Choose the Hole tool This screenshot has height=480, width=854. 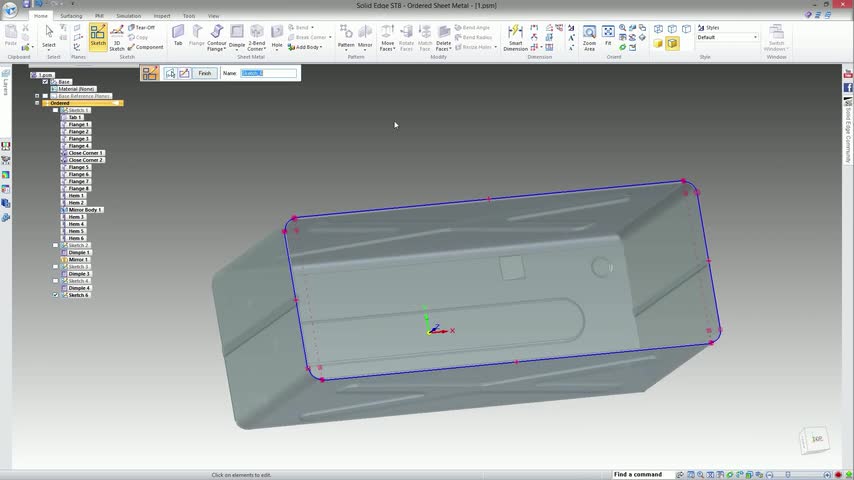tap(277, 36)
